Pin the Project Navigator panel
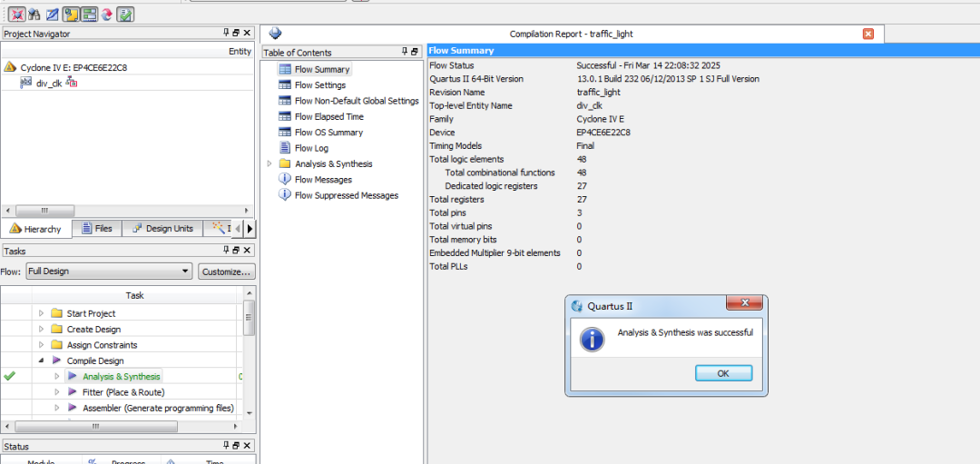The image size is (980, 464). tap(226, 33)
